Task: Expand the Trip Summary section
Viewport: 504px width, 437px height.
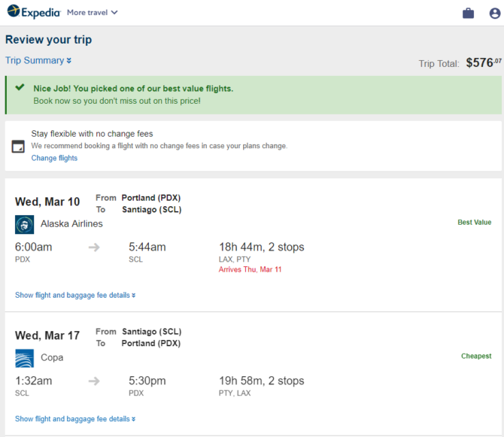Action: pyautogui.click(x=38, y=60)
